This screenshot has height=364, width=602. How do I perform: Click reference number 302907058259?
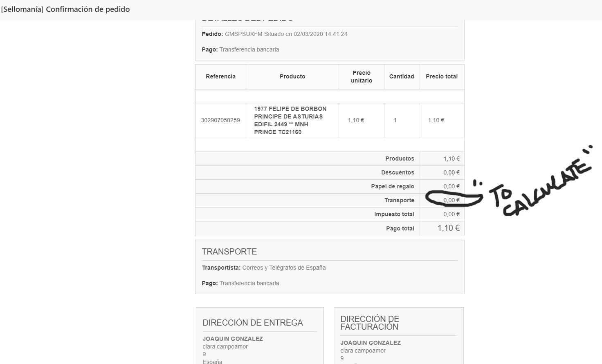tap(220, 120)
